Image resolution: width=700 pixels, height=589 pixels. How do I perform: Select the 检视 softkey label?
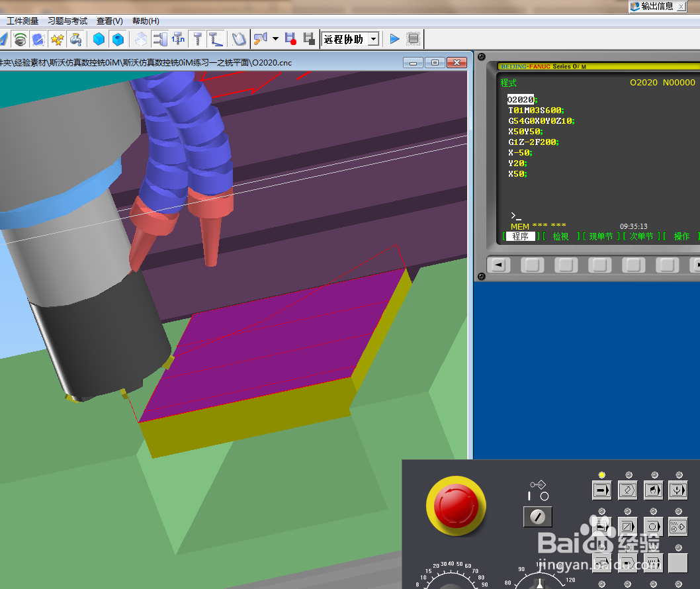(x=560, y=236)
